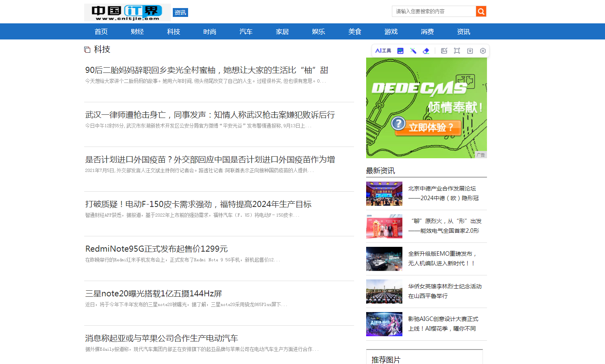Select the HD image enhance icon
This screenshot has width=605, height=364.
(x=400, y=51)
